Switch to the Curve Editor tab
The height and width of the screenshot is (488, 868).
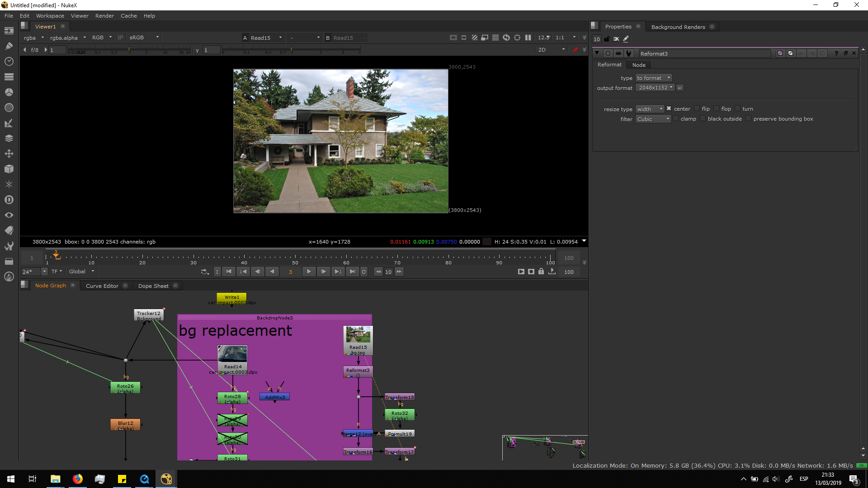coord(102,286)
